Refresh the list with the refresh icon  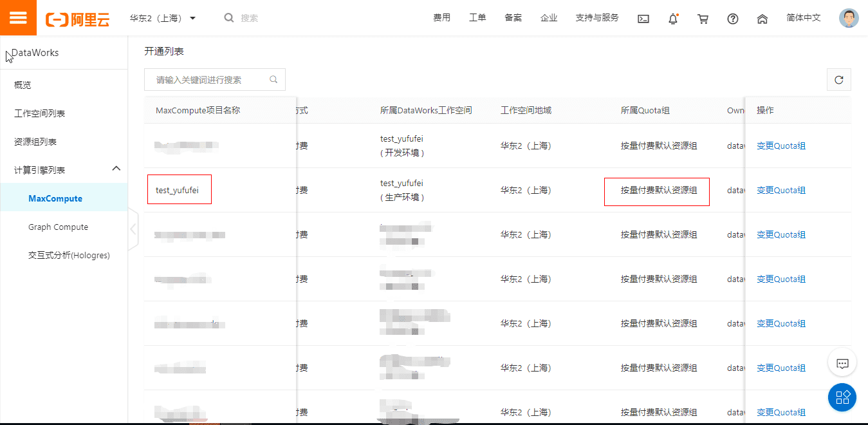839,80
